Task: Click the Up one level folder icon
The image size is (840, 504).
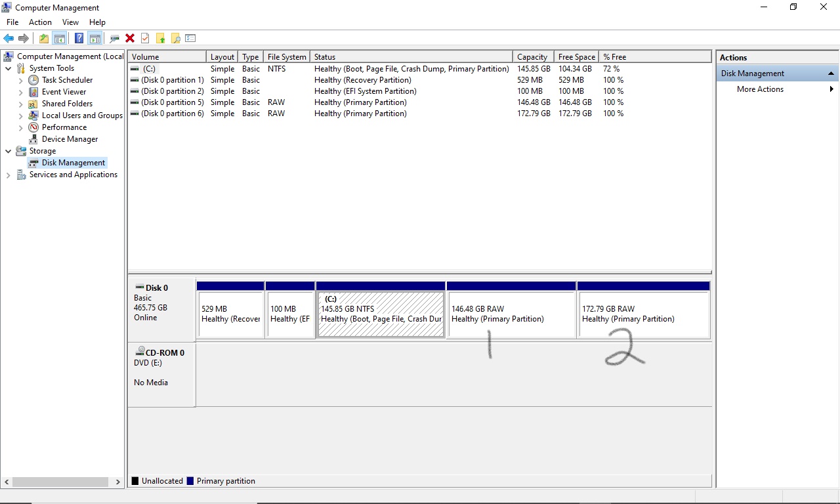Action: [x=43, y=39]
